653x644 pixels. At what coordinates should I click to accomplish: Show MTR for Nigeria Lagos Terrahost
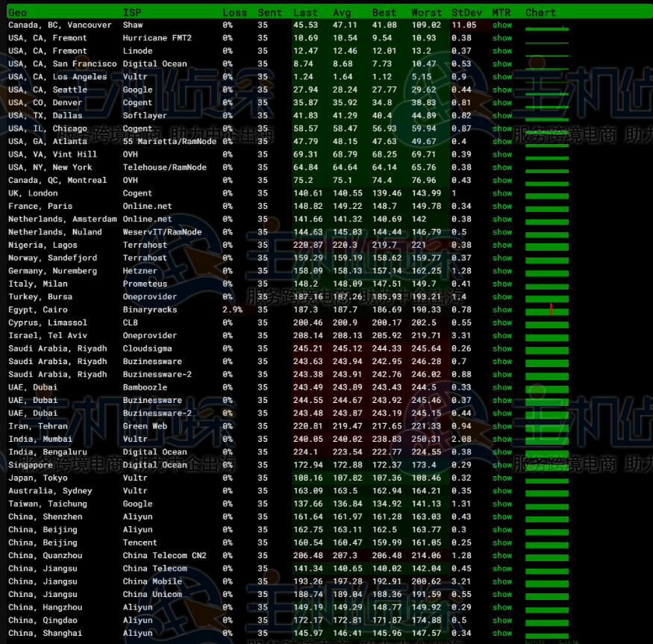pyautogui.click(x=502, y=245)
